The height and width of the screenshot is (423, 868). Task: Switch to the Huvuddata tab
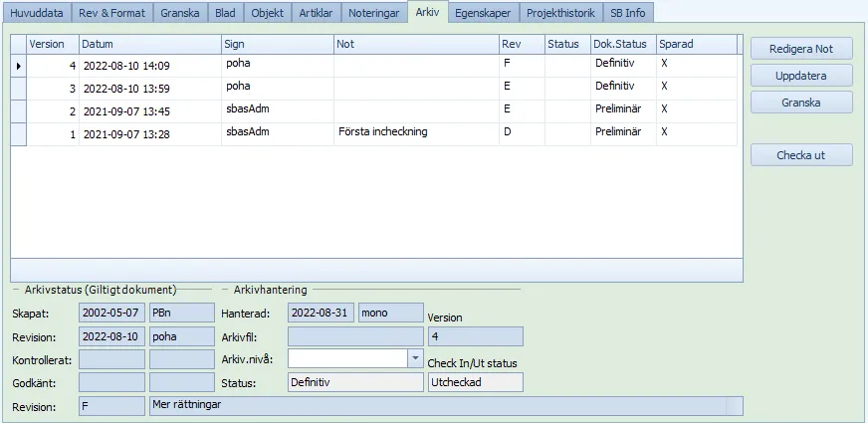(37, 13)
